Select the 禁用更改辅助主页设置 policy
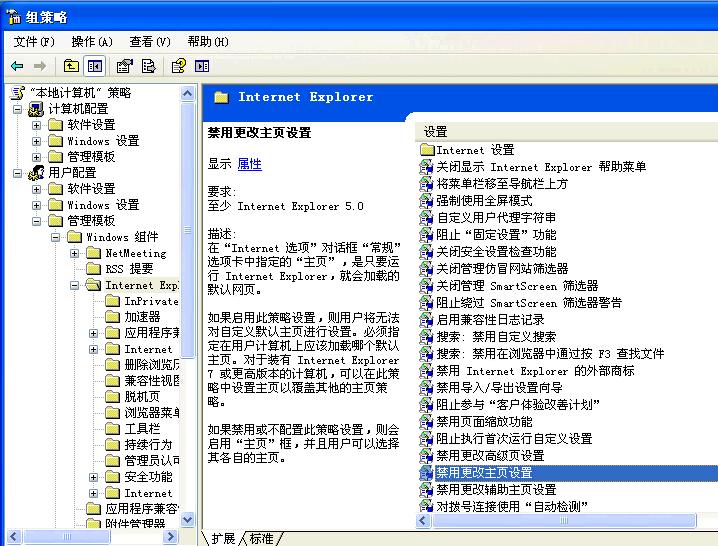 [495, 490]
